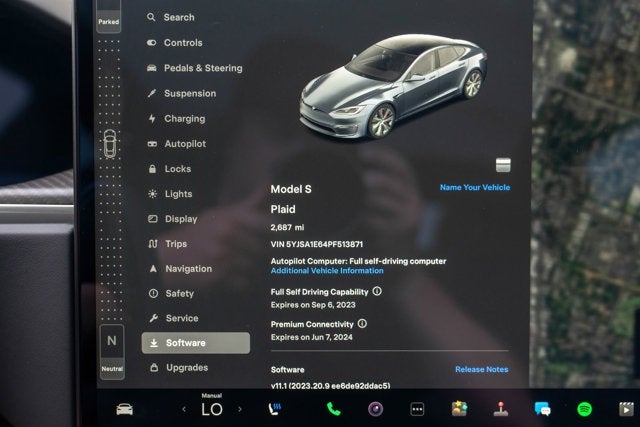Screen dimensions: 640x427
Task: Open the Autopilot settings
Action: pos(177,144)
